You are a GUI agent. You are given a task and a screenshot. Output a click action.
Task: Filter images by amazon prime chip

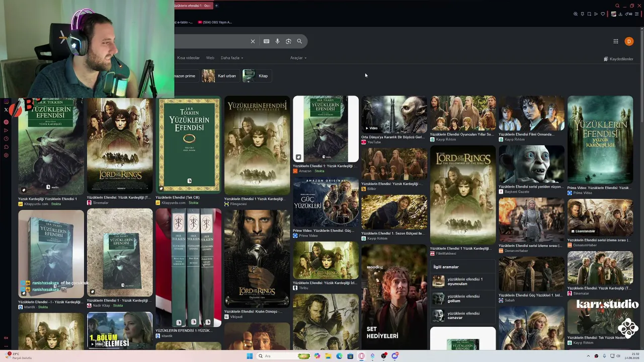186,76
